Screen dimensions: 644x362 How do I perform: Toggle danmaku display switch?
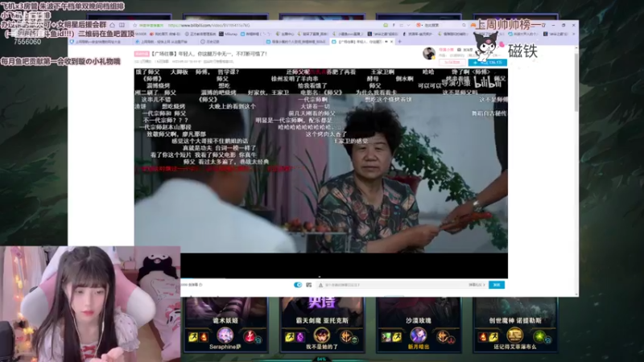(x=298, y=285)
